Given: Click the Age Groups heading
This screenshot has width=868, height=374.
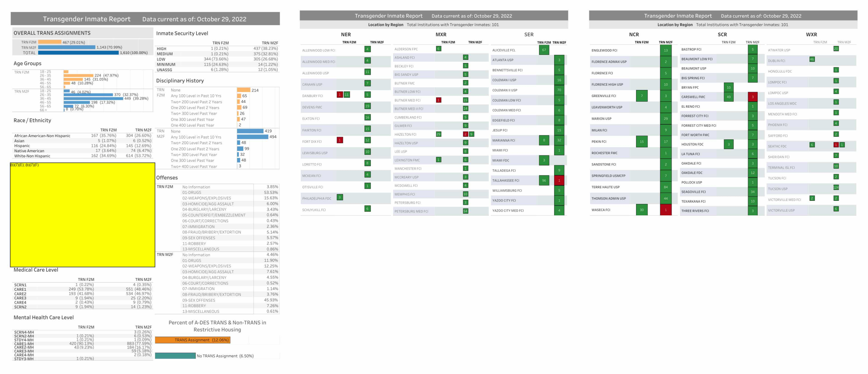Looking at the screenshot, I should [27, 63].
